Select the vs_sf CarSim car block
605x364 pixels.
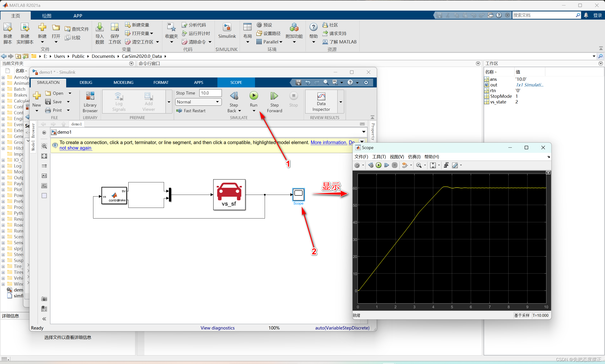coord(229,194)
